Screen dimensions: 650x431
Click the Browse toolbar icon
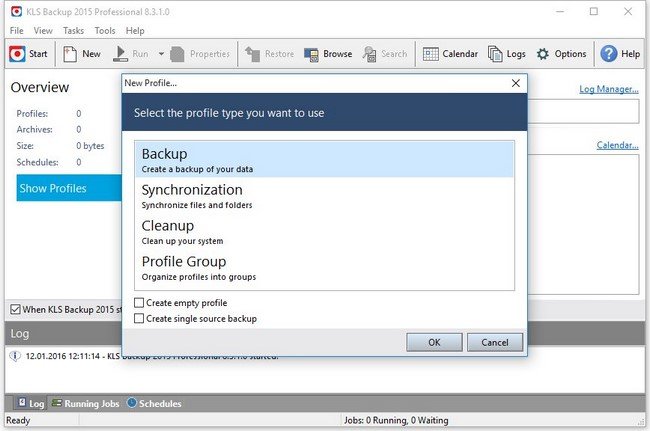coord(311,54)
